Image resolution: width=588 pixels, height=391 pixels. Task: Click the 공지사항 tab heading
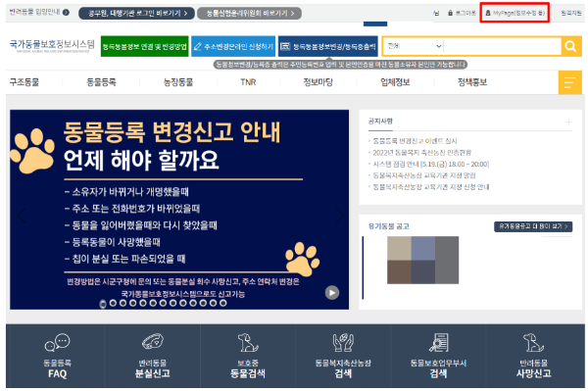point(380,122)
